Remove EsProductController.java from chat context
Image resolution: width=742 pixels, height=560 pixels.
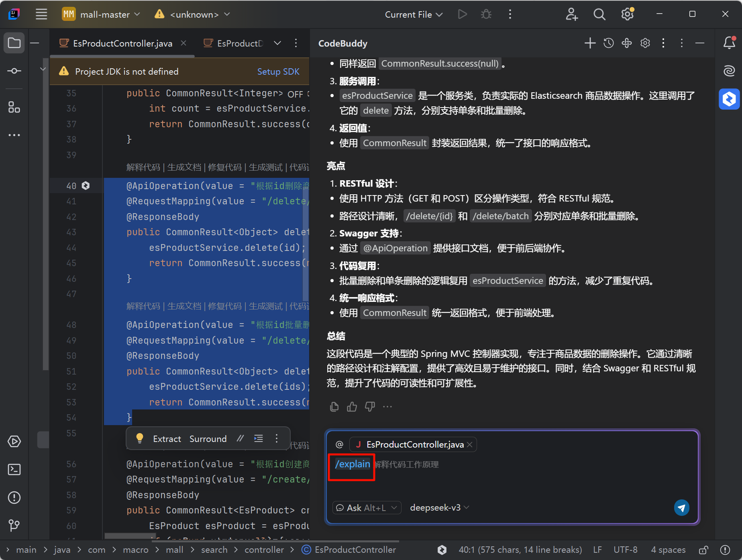[x=470, y=445]
